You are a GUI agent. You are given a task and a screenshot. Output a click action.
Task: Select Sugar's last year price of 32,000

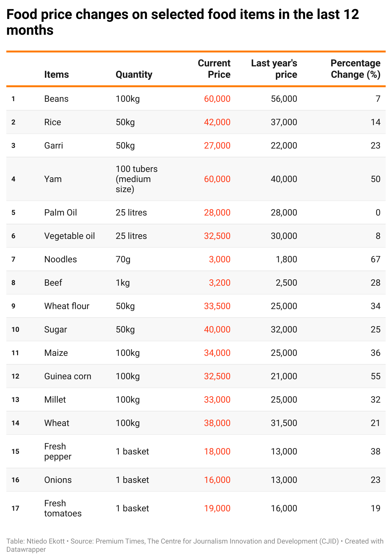[x=284, y=330]
